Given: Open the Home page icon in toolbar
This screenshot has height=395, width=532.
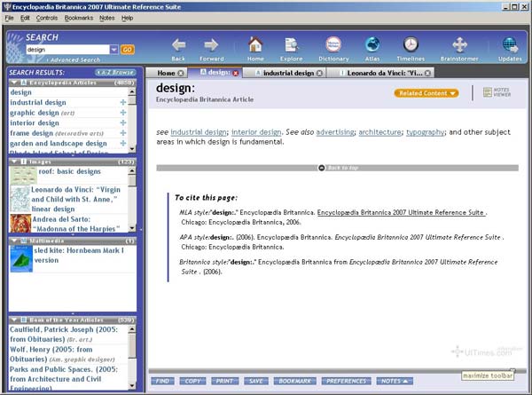Looking at the screenshot, I should click(x=255, y=44).
